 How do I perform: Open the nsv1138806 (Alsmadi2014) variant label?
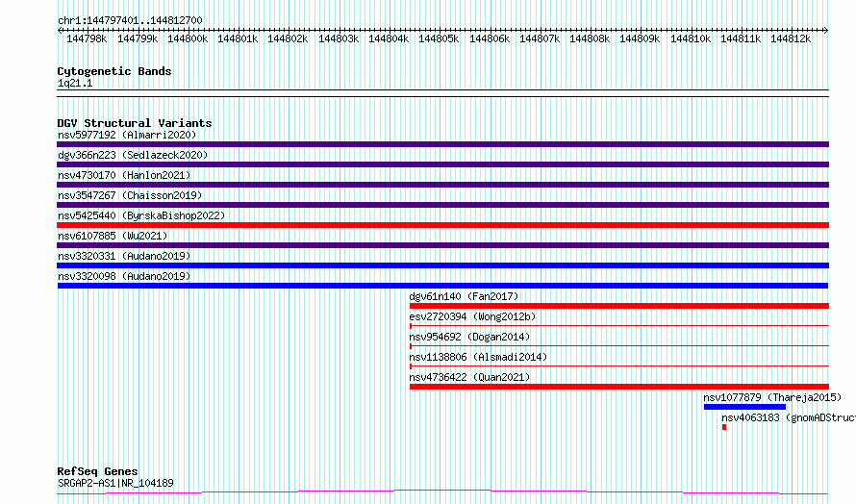tap(478, 357)
